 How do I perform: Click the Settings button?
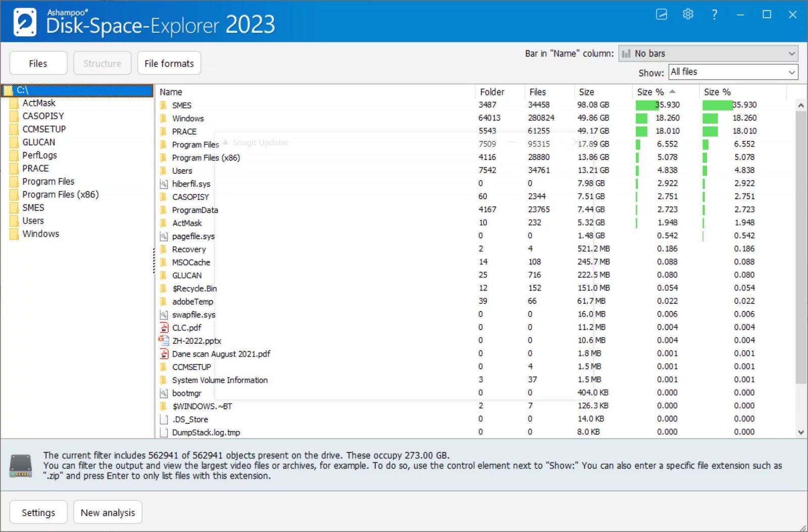[x=38, y=512]
